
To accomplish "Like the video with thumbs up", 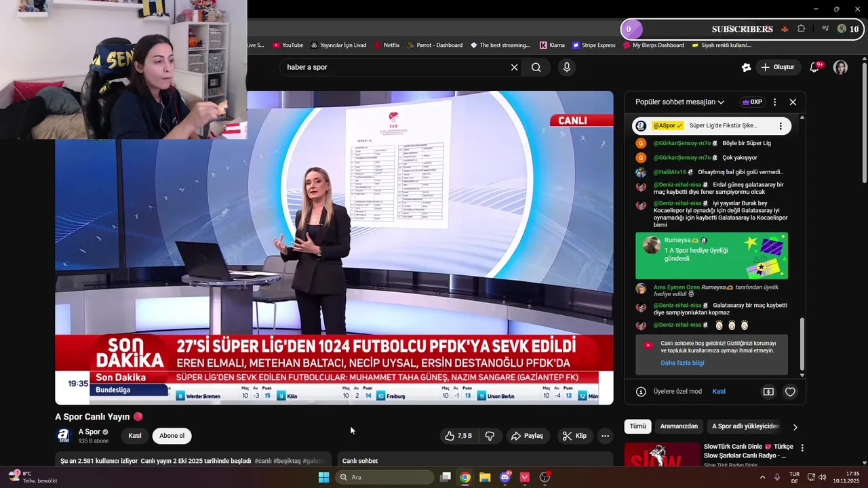I will tap(458, 436).
